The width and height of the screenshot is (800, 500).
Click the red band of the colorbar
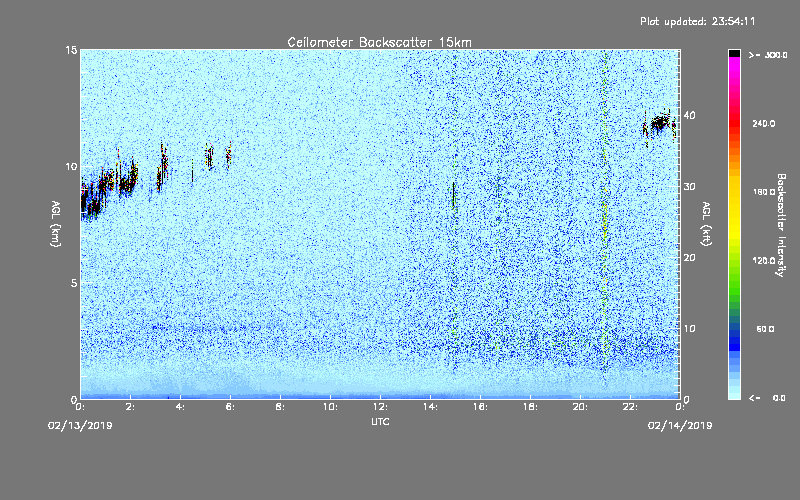point(734,125)
